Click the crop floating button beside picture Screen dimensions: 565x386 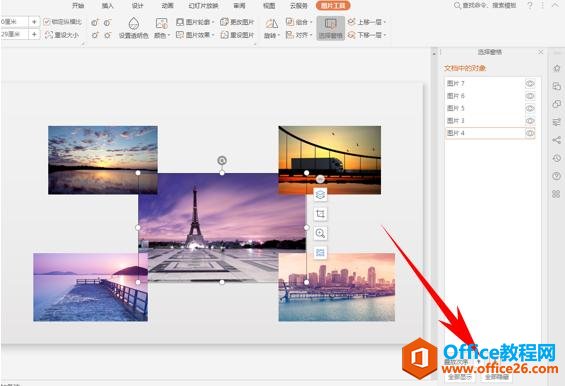(x=320, y=214)
